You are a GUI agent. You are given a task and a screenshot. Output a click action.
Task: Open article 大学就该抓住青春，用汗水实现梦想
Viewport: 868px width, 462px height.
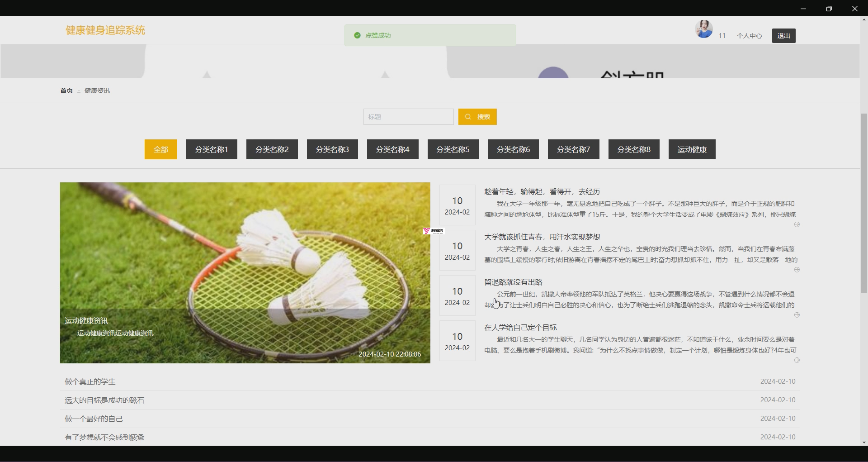pos(542,237)
